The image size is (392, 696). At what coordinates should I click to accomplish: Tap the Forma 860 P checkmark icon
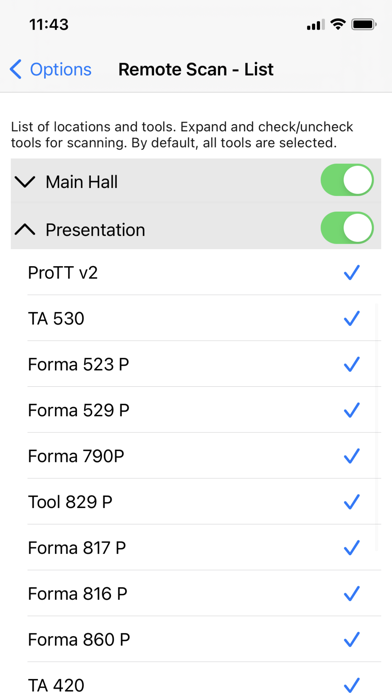pyautogui.click(x=351, y=640)
